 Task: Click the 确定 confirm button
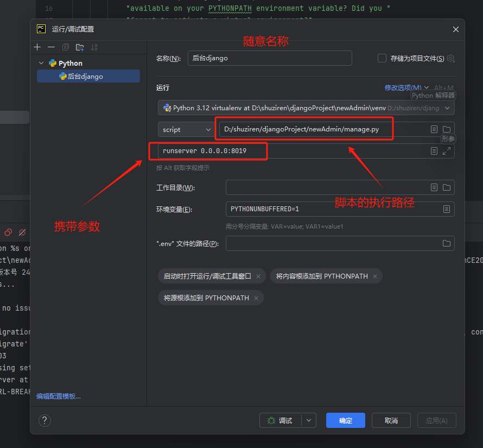tap(345, 420)
